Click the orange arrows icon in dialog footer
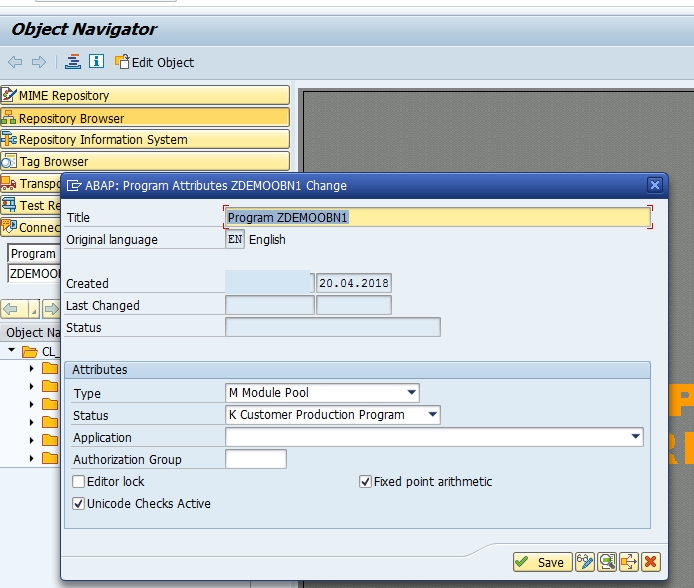Image resolution: width=694 pixels, height=588 pixels. tap(628, 562)
